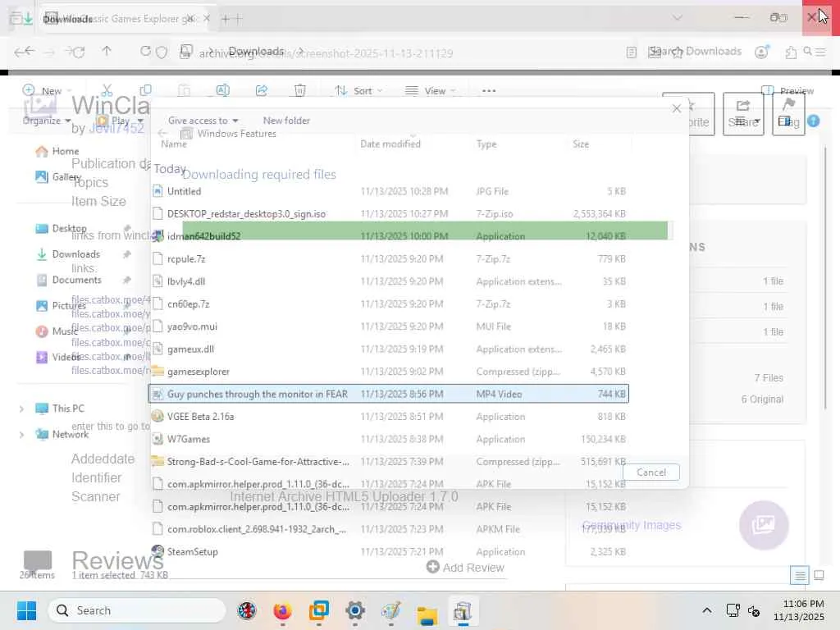840x630 pixels.
Task: Click the Windows Start button
Action: point(26,610)
